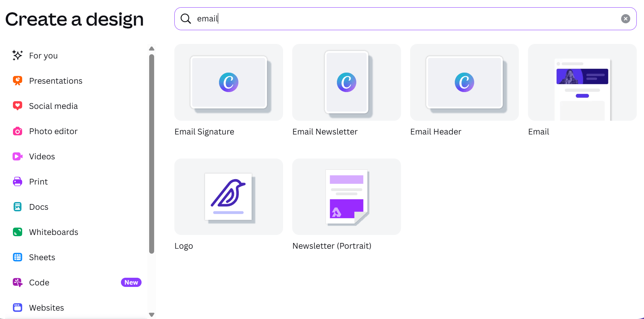644x319 pixels.
Task: Choose the Email Newsletter thumbnail
Action: 346,82
